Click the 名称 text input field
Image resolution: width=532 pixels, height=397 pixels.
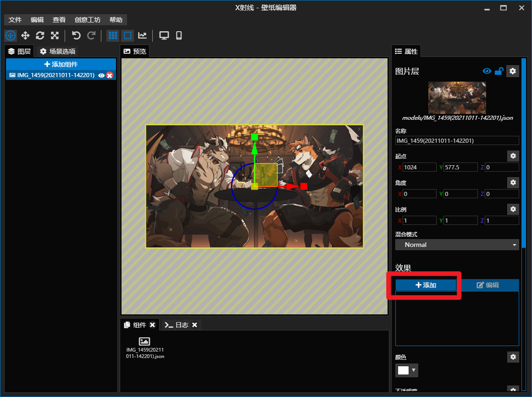tap(457, 141)
